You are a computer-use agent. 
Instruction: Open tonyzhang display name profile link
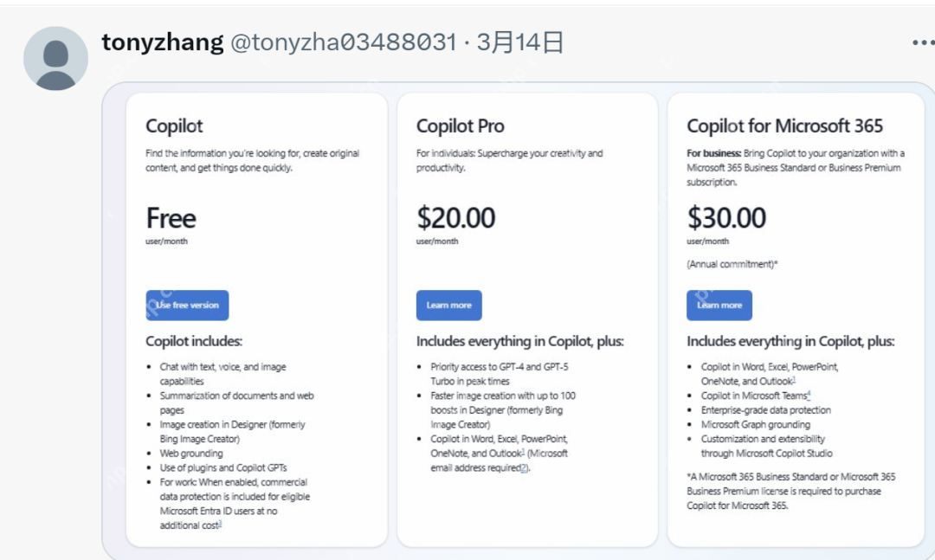pyautogui.click(x=163, y=42)
